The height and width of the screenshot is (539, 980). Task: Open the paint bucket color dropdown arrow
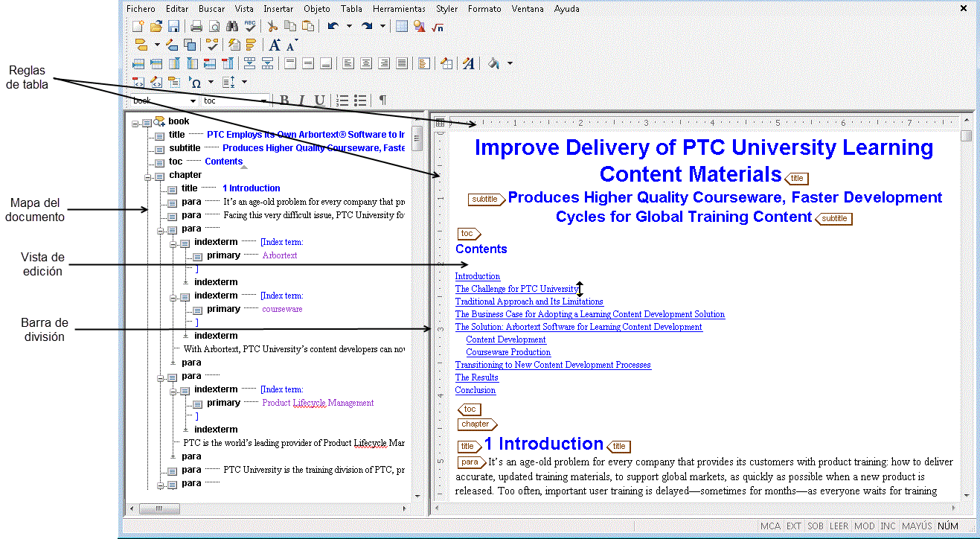click(x=510, y=63)
